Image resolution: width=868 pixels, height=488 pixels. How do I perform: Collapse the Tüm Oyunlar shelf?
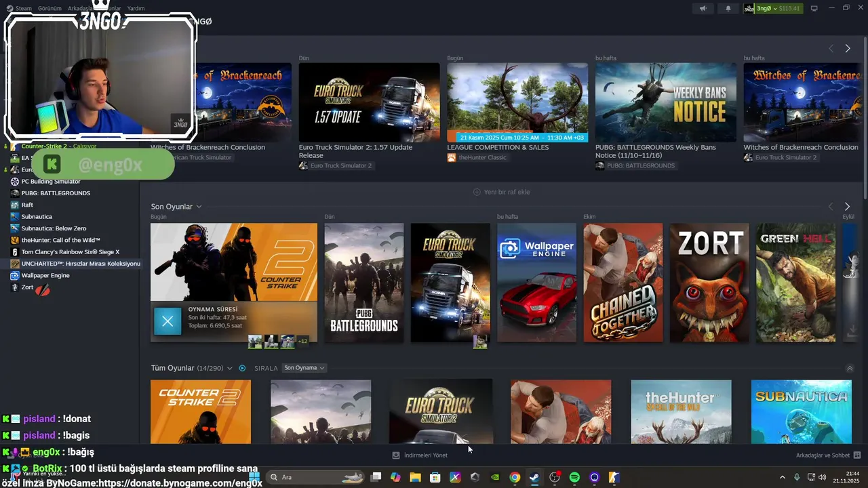850,368
